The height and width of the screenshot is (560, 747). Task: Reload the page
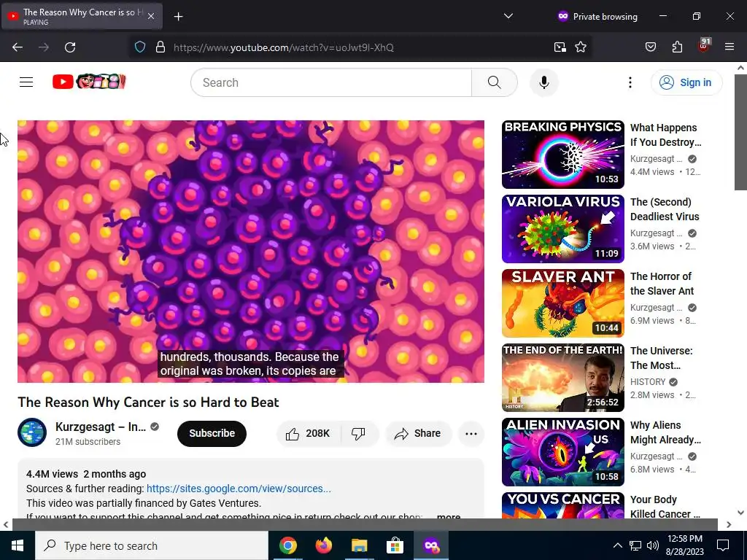coord(70,47)
